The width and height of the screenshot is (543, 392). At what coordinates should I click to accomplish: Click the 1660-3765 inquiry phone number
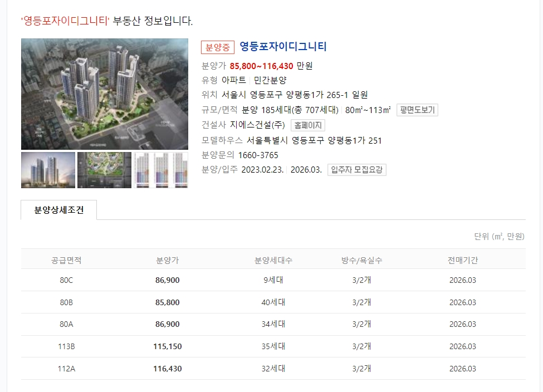pos(258,155)
